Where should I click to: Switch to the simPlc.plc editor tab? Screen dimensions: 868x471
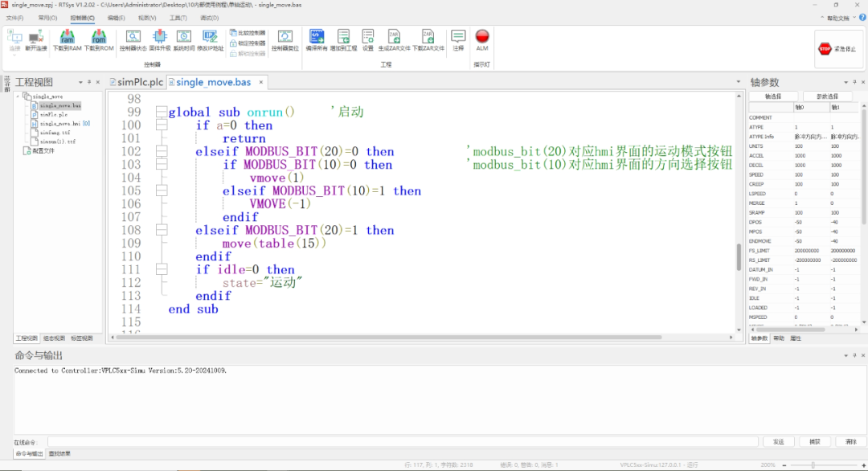[136, 82]
